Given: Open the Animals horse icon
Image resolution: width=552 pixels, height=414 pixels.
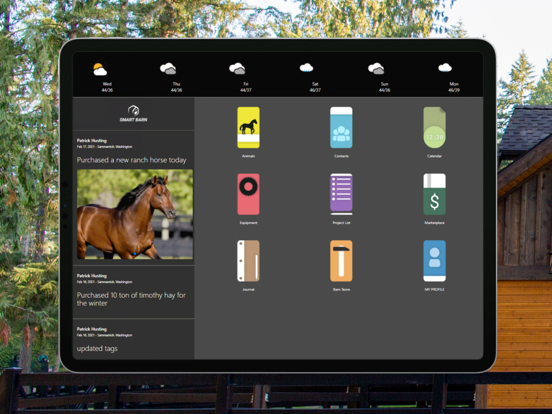Looking at the screenshot, I should coord(248,127).
